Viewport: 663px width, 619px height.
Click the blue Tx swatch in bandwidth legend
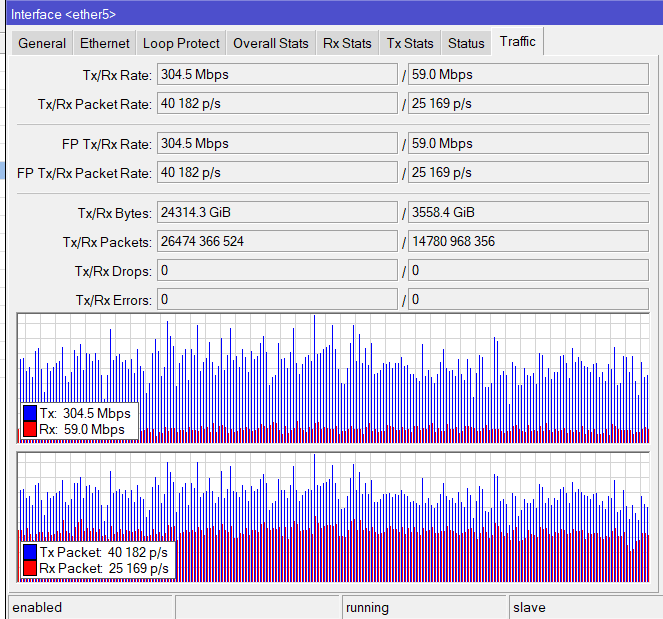29,414
